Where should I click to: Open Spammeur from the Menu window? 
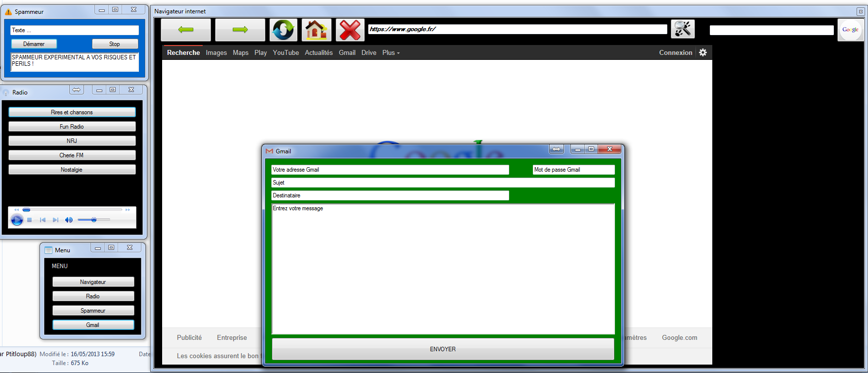click(x=93, y=311)
